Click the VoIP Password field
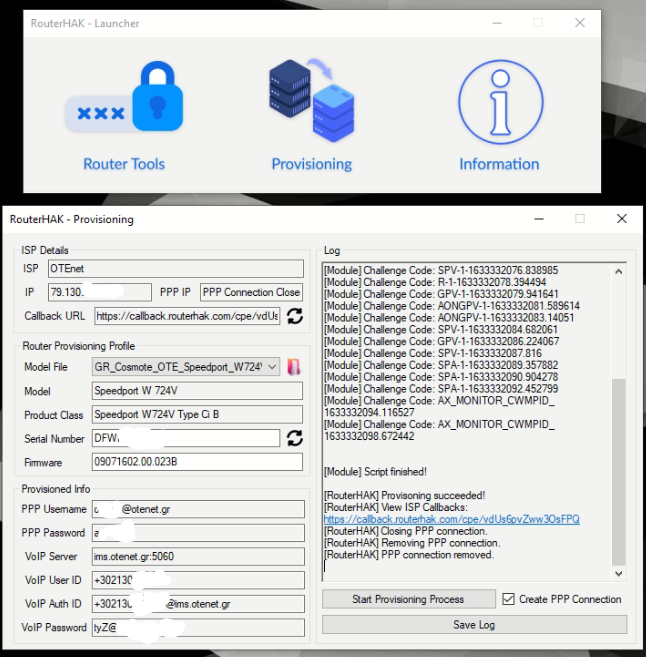The height and width of the screenshot is (657, 646). pos(198,628)
